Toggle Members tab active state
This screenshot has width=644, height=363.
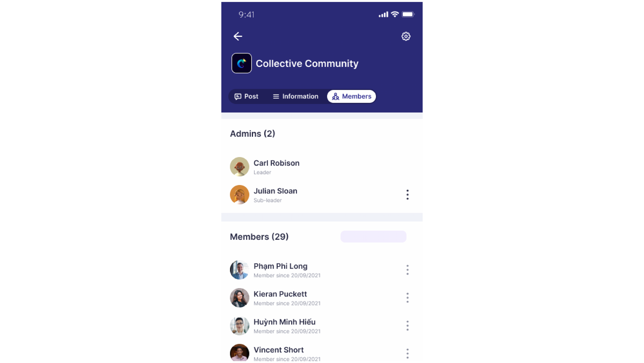coord(352,96)
